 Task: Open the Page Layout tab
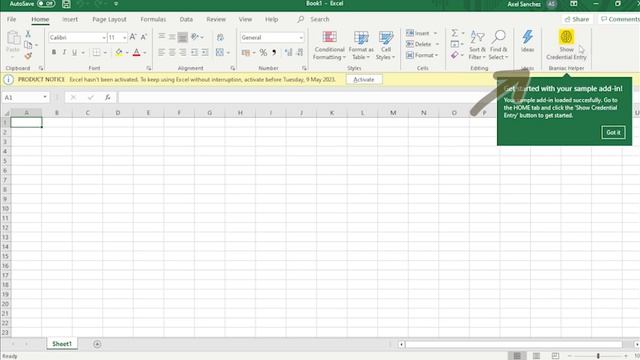tap(109, 19)
